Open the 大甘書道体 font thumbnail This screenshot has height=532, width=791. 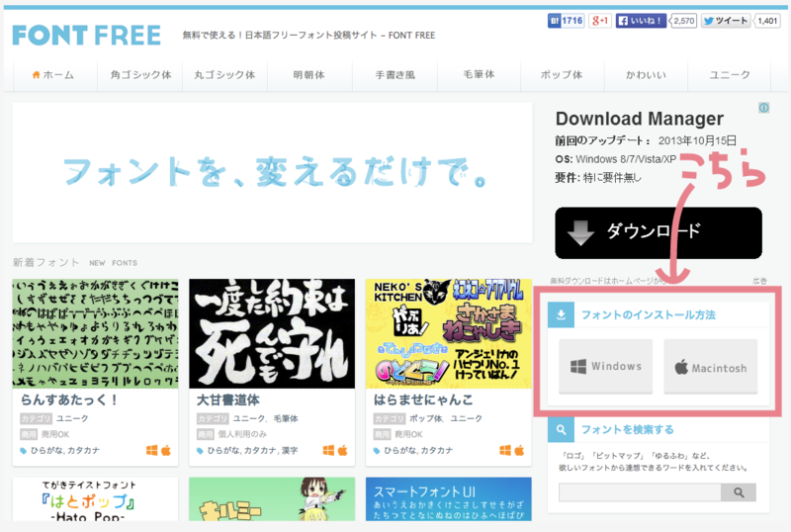click(x=272, y=333)
